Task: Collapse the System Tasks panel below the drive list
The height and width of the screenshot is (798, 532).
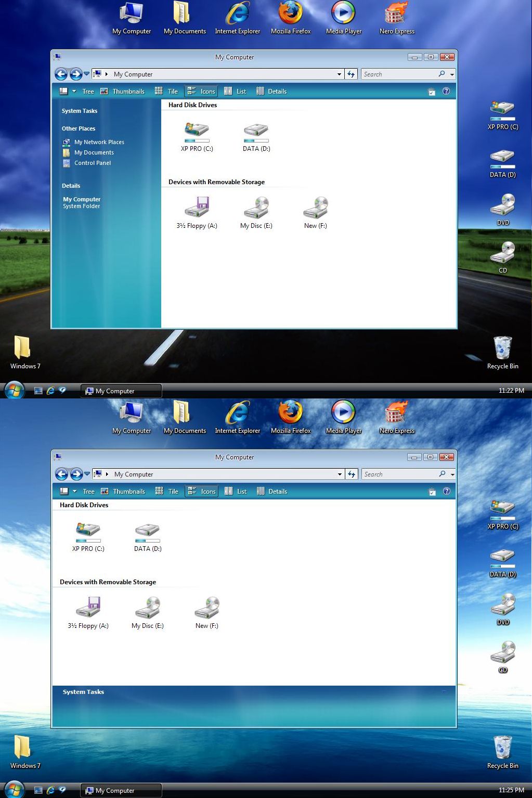Action: tap(444, 692)
